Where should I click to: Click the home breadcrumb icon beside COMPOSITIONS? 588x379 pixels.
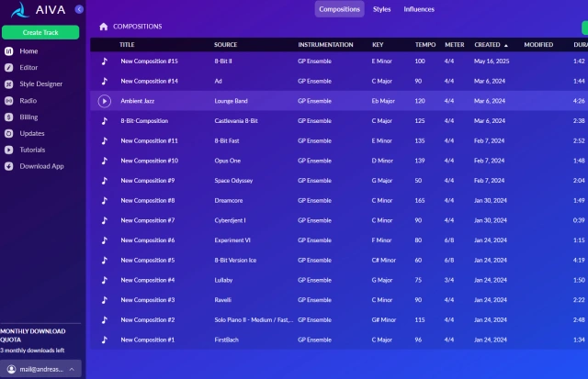(104, 27)
